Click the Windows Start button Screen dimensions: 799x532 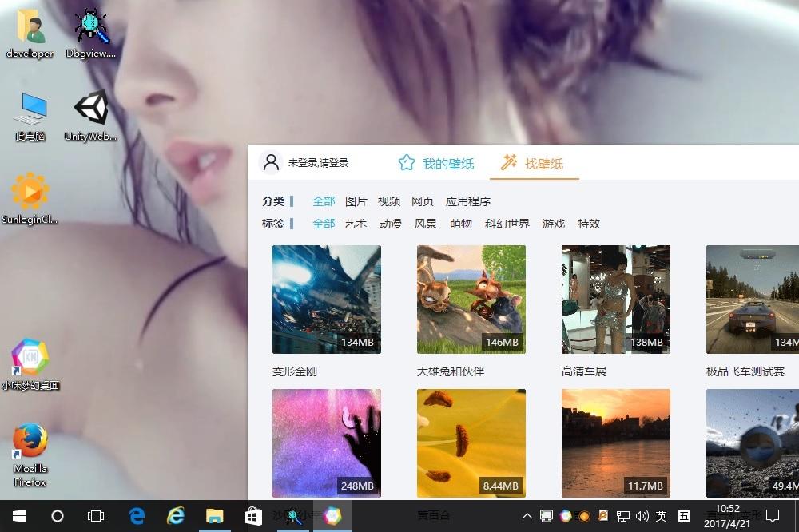[x=19, y=516]
